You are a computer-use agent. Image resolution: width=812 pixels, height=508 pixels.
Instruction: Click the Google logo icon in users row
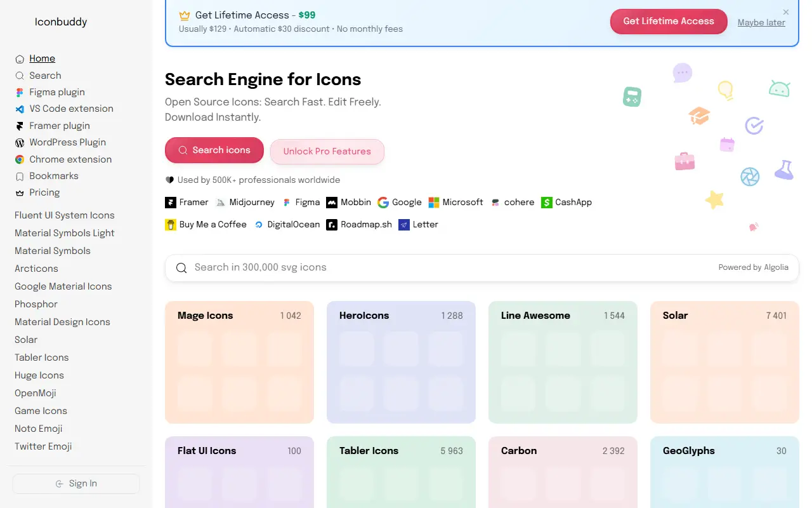pos(383,203)
